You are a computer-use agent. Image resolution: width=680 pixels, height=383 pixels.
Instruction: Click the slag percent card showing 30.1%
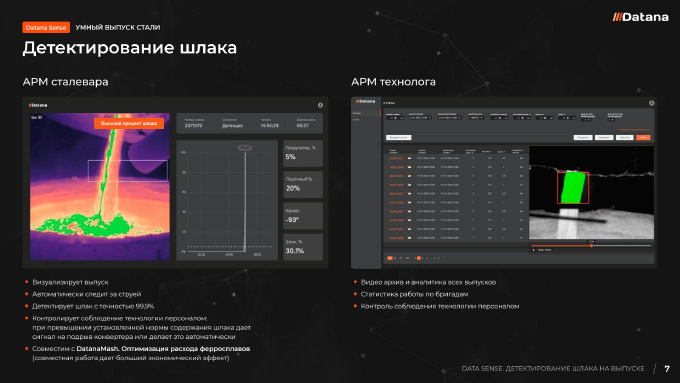303,247
